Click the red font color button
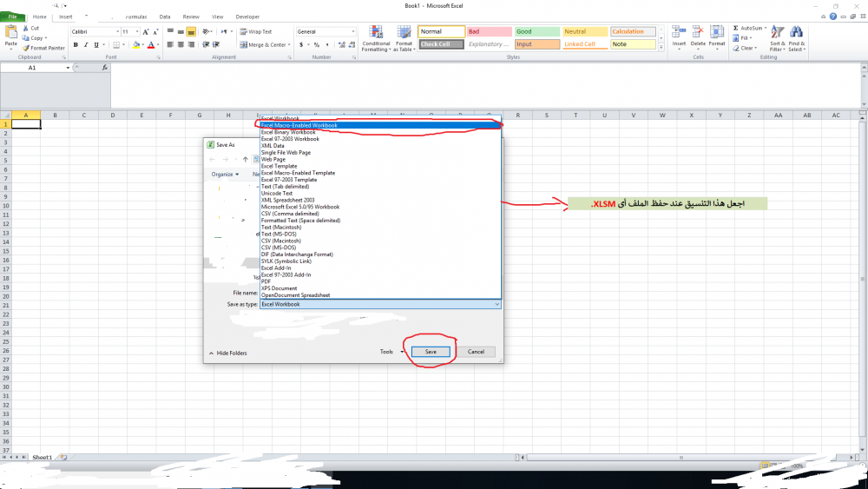The height and width of the screenshot is (489, 868). [150, 45]
